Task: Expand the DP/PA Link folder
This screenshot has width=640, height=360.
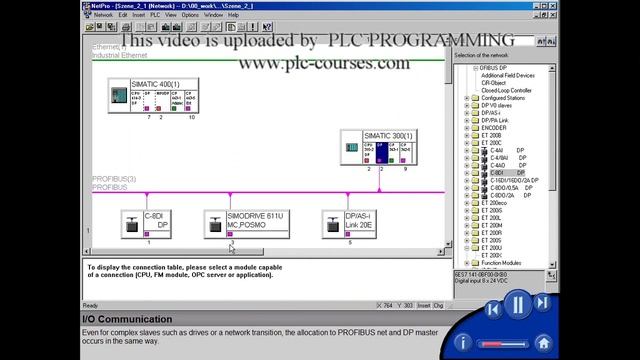Action: point(467,120)
